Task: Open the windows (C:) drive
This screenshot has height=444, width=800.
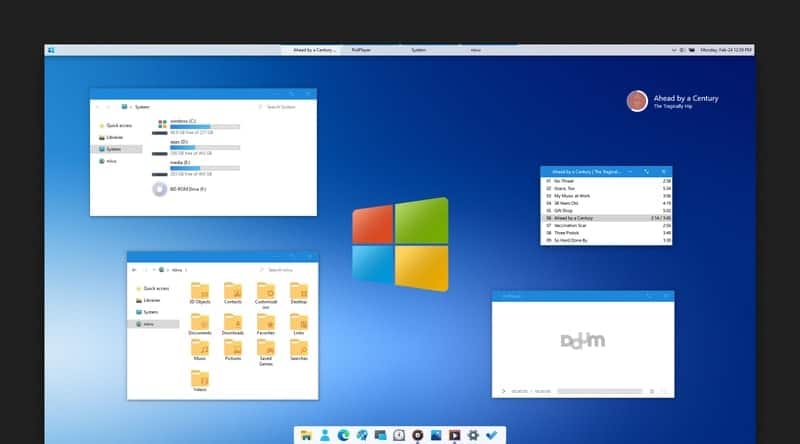Action: [x=196, y=127]
